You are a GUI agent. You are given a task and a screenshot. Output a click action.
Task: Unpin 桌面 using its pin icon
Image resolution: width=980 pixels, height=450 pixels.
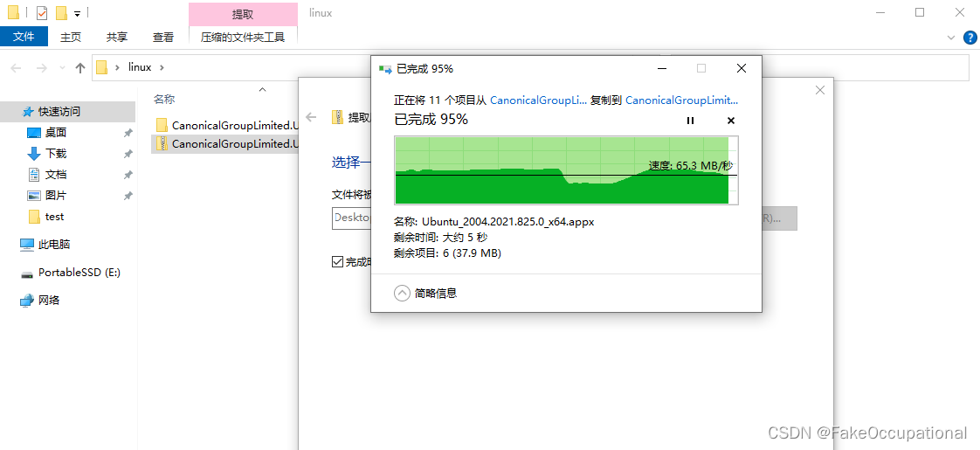(128, 133)
